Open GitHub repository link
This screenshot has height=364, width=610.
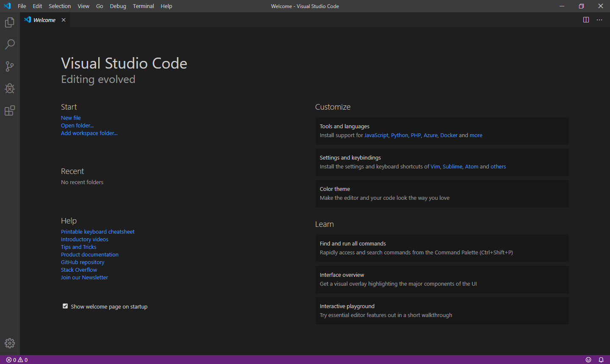(x=82, y=262)
